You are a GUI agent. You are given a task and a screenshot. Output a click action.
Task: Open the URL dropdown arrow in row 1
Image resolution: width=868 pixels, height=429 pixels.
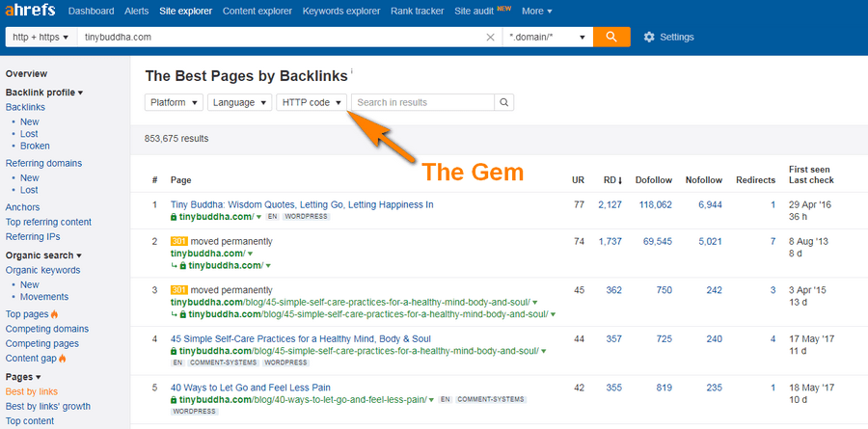(x=258, y=217)
